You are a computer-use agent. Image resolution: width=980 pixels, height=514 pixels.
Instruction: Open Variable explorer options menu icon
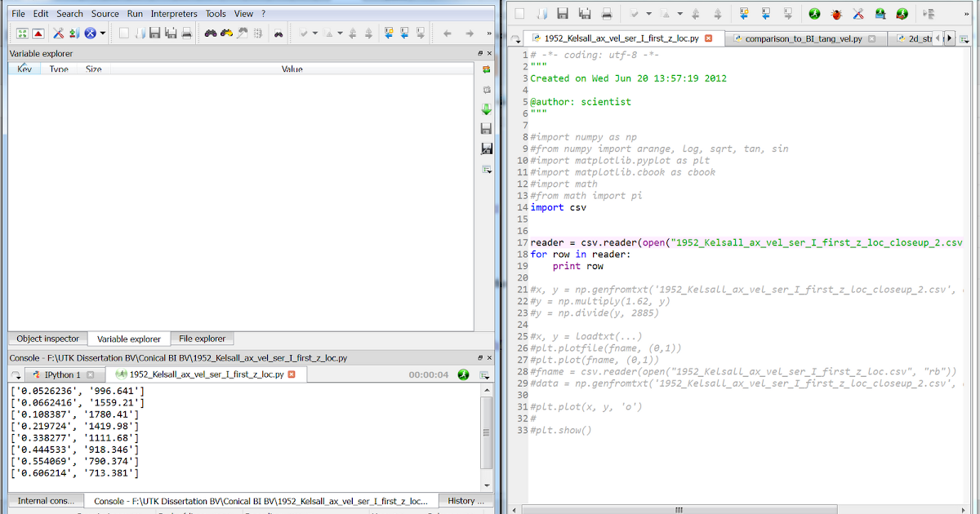pyautogui.click(x=486, y=169)
